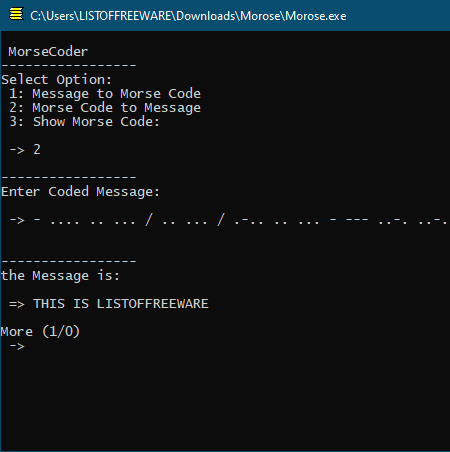This screenshot has height=452, width=450.
Task: Click decoded output THIS IS LISTOFFREEWARE
Action: click(x=109, y=304)
